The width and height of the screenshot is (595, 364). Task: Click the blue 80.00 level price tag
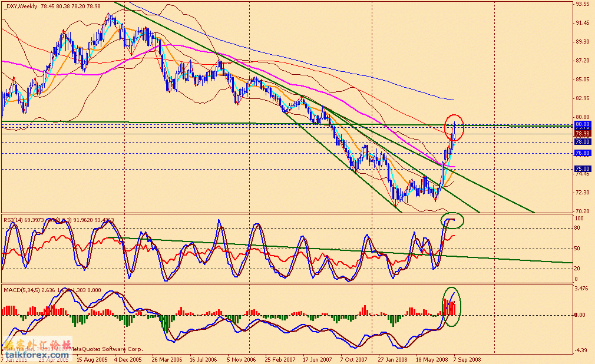[582, 124]
